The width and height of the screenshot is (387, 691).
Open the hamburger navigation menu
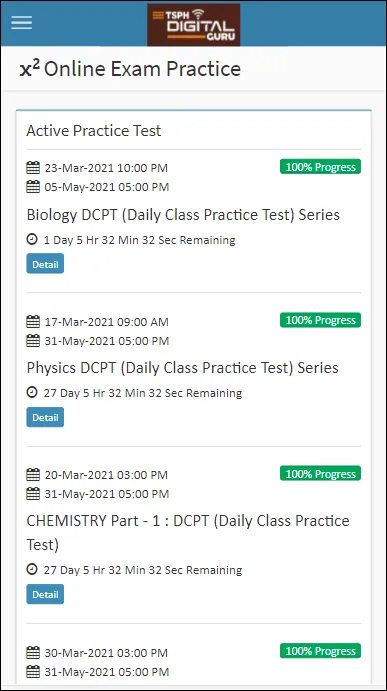point(22,23)
